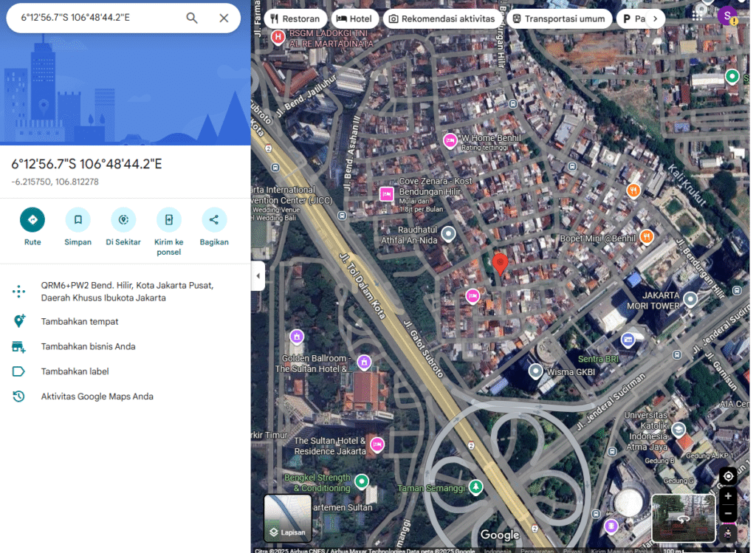Zoom out the map
The image size is (756, 553).
(x=728, y=513)
